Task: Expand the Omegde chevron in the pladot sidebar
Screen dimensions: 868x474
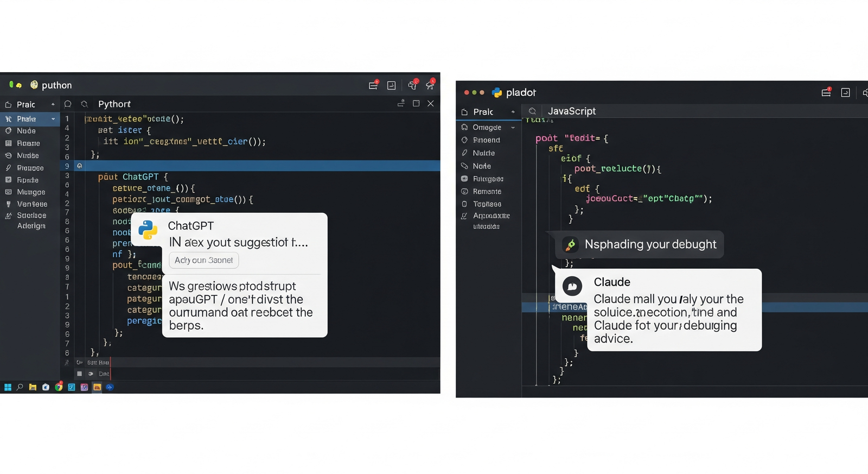Action: pos(513,128)
